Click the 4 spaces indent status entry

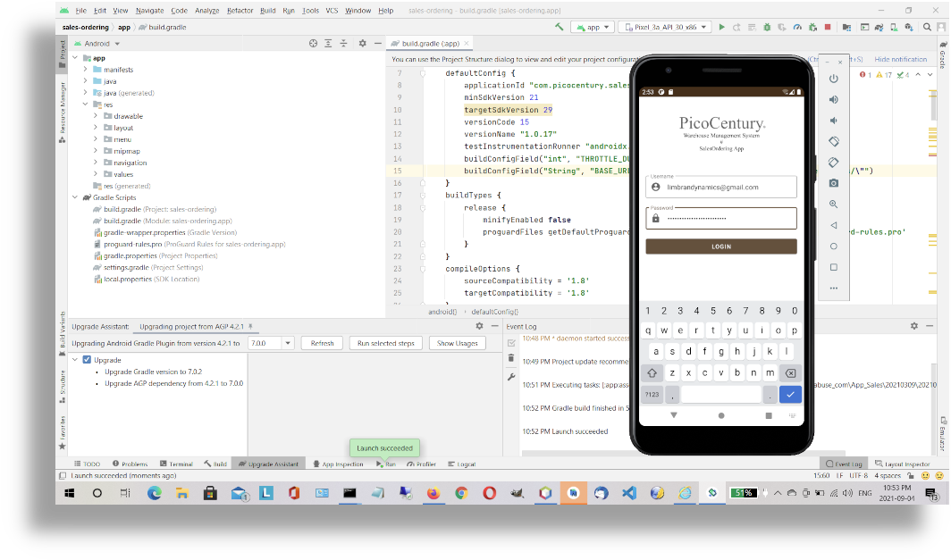[x=888, y=476]
